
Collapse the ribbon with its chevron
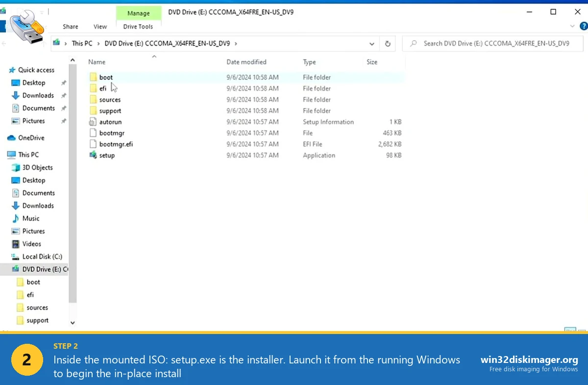tap(572, 26)
